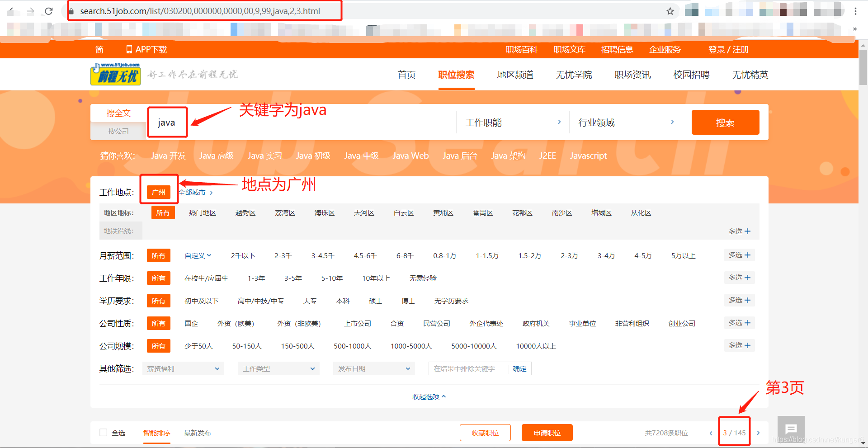Image resolution: width=868 pixels, height=448 pixels.
Task: Select 搜全文 search mode
Action: [x=118, y=113]
